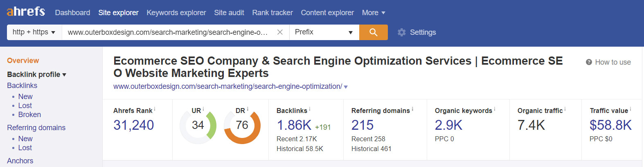Click Historical 58.5K backlinks text
Image resolution: width=644 pixels, height=167 pixels.
[x=300, y=149]
